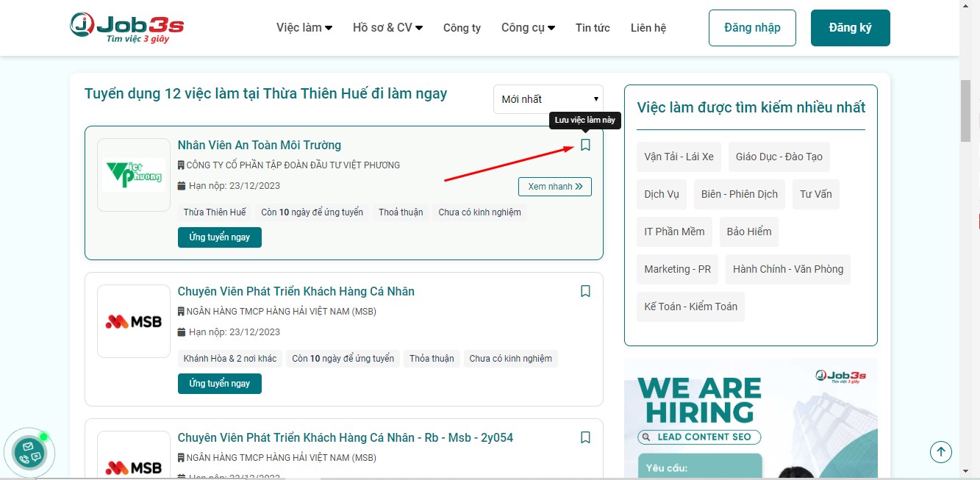980x480 pixels.
Task: Click Ứng tuyển ngay on the first job
Action: [219, 237]
